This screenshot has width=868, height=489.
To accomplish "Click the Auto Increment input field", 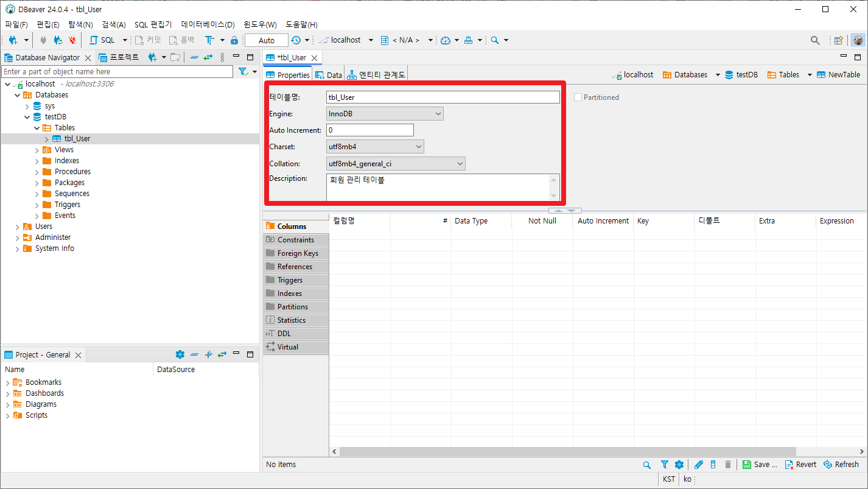I will 370,130.
